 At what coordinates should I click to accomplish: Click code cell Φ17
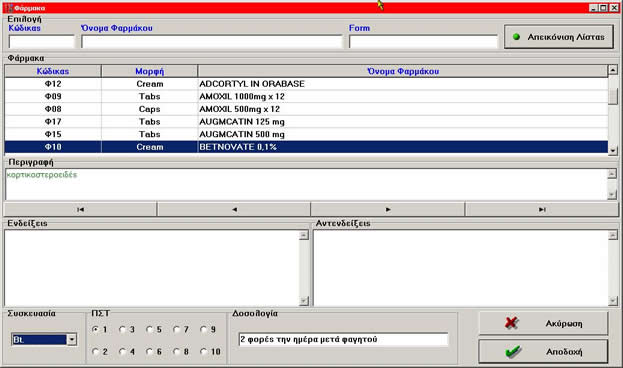[53, 122]
